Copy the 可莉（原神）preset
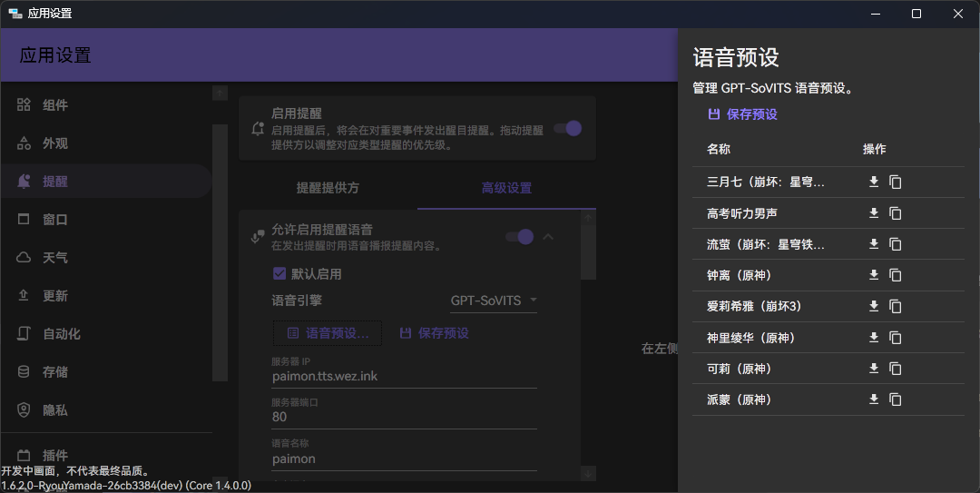This screenshot has width=980, height=493. tap(896, 369)
